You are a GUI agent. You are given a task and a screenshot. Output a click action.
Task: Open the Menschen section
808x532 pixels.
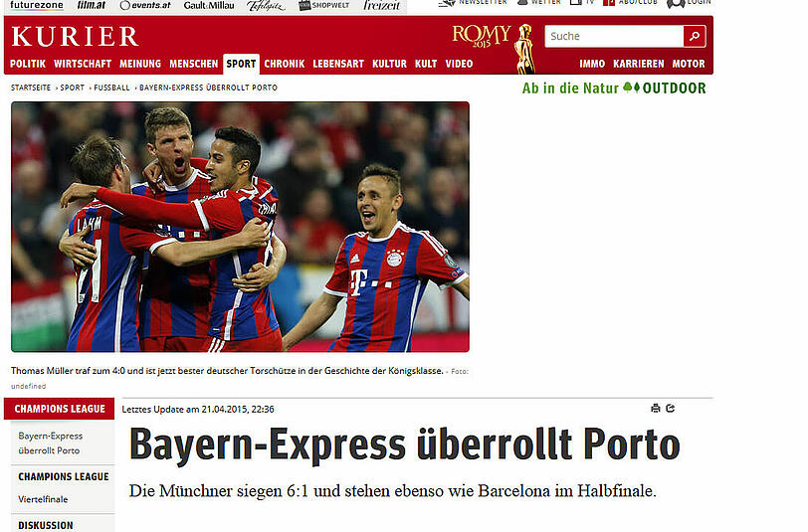194,64
